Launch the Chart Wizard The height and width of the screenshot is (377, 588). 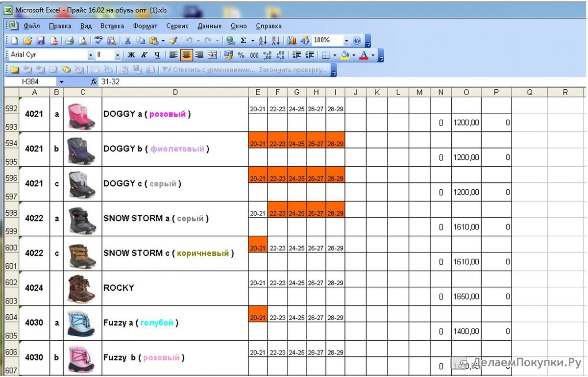click(292, 41)
